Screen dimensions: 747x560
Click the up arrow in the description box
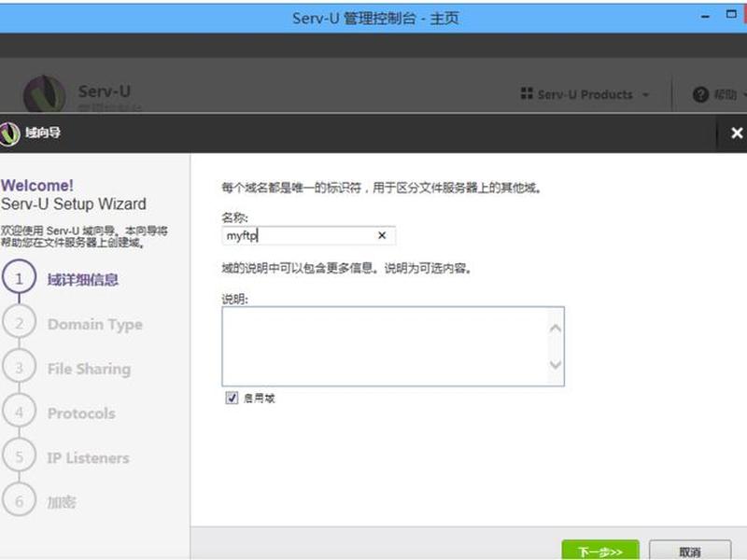point(555,329)
